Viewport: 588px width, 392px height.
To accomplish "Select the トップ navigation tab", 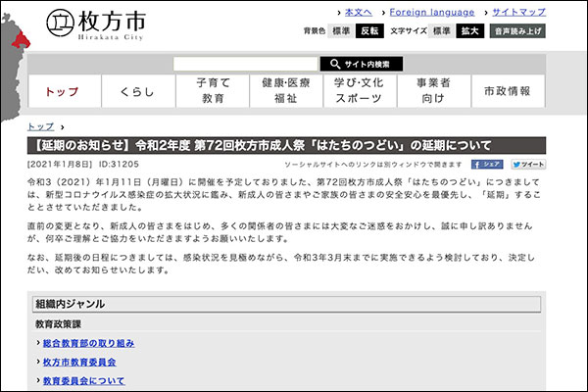I will 62,91.
